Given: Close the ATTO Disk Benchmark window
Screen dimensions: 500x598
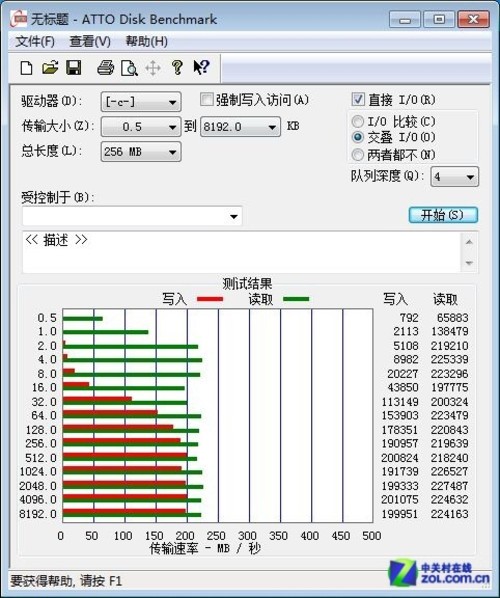Looking at the screenshot, I should click(473, 19).
